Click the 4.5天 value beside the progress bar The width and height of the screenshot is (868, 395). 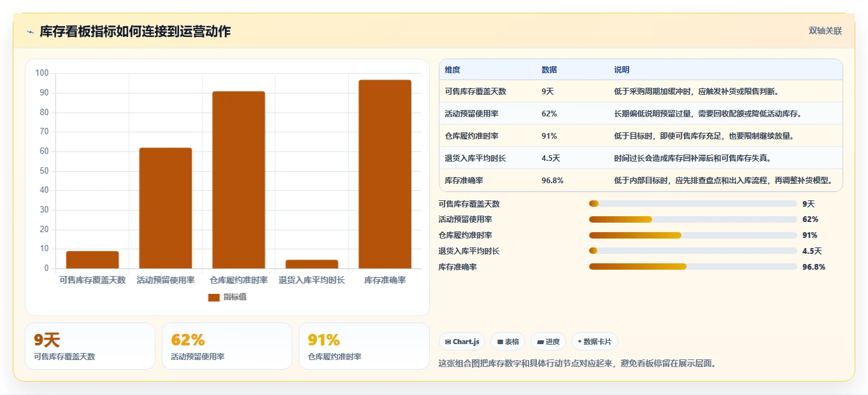pos(812,251)
